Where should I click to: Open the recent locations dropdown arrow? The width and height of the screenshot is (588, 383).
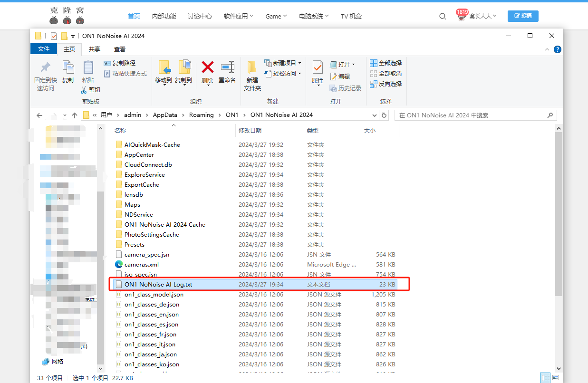65,115
